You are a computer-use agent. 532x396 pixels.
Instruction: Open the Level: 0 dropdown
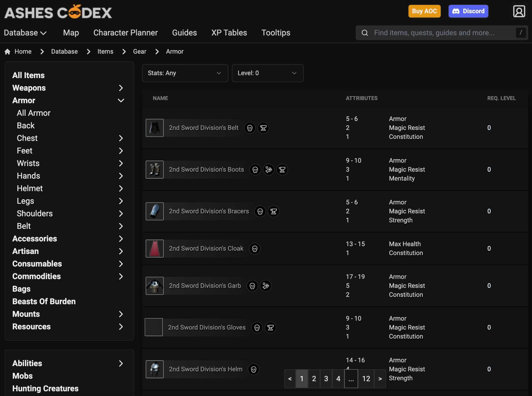[x=267, y=73]
